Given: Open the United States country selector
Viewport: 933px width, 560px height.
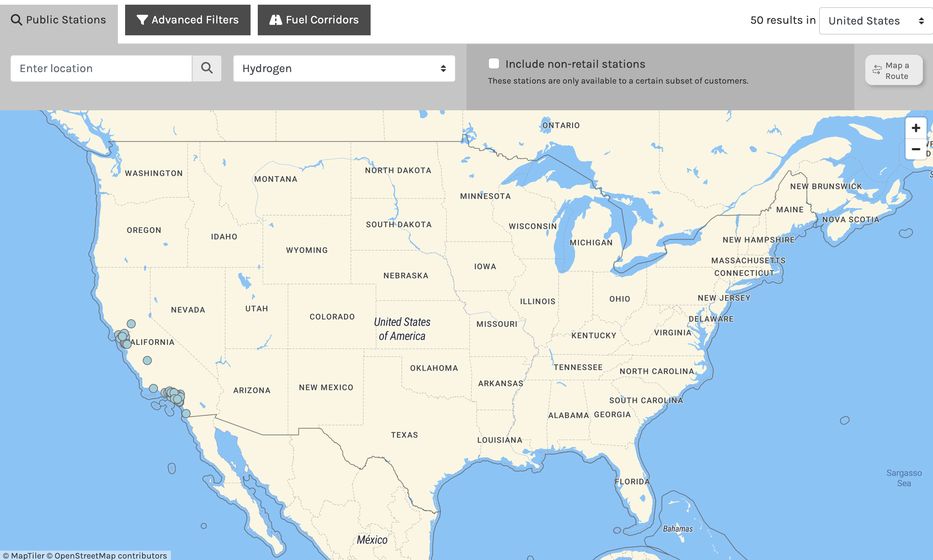Looking at the screenshot, I should [x=875, y=21].
